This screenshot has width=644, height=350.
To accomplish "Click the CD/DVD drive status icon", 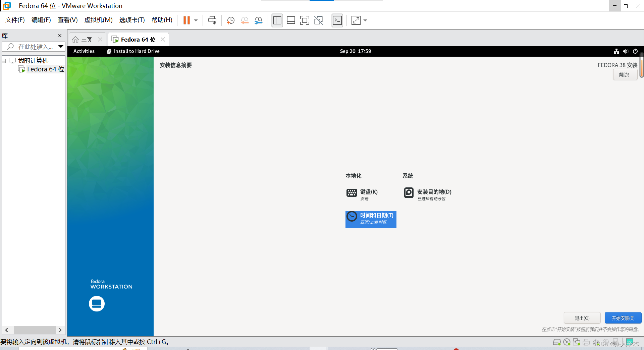I will click(567, 342).
